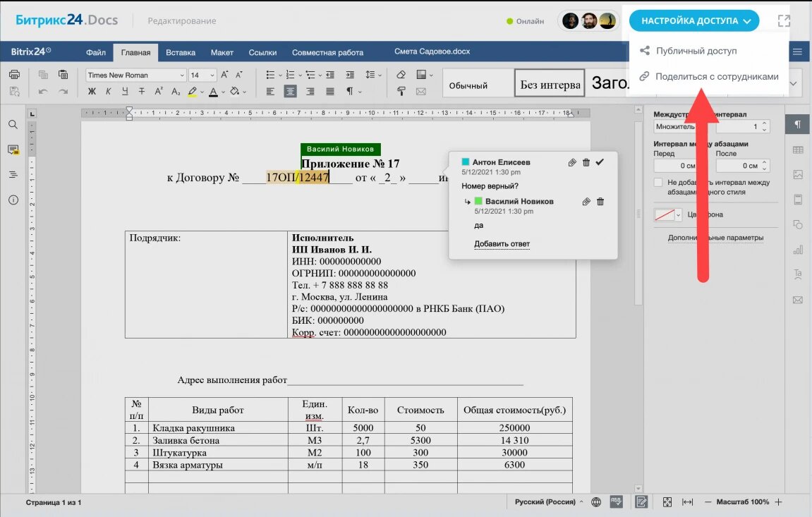This screenshot has width=812, height=517.
Task: Open the navigation headings icon in sidebar
Action: tap(13, 175)
